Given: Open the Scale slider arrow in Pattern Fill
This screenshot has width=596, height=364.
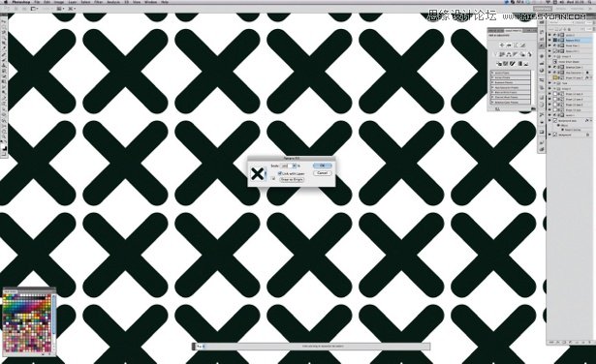Looking at the screenshot, I should click(x=295, y=166).
